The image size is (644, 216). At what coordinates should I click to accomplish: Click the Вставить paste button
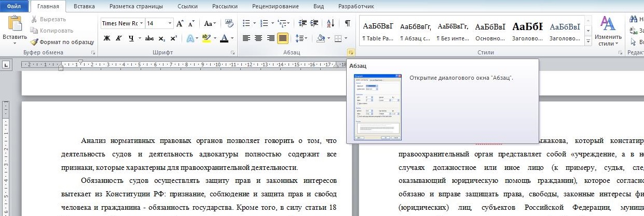[15, 30]
